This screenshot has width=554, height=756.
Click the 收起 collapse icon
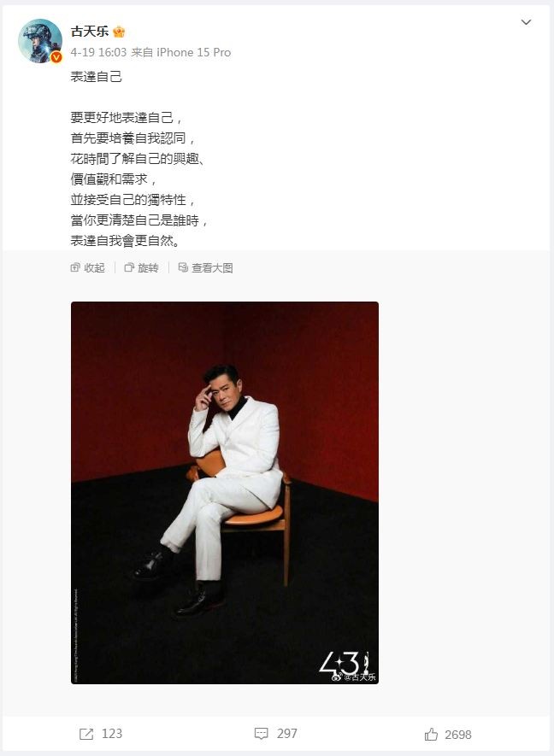coord(75,267)
